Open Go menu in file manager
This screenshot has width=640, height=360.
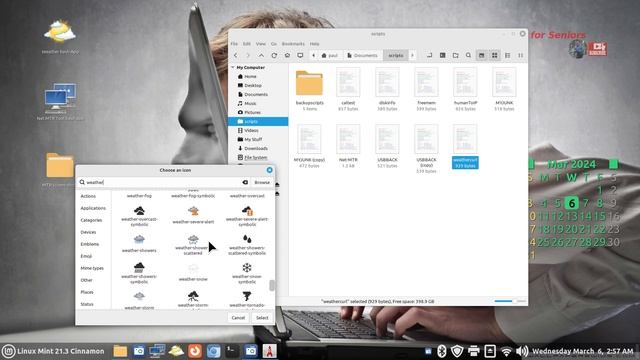273,44
